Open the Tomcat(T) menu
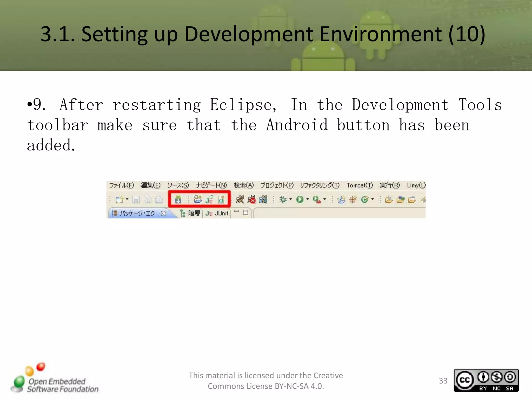Image resolution: width=532 pixels, height=399 pixels. pos(360,185)
